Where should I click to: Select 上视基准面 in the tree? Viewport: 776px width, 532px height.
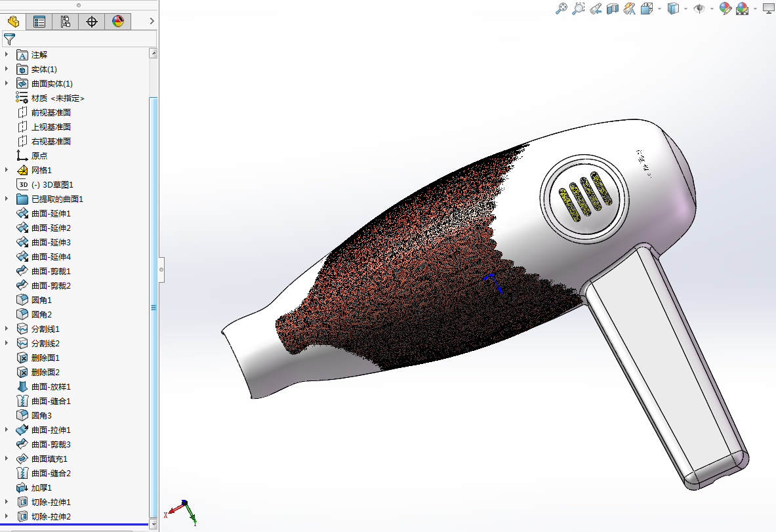51,127
